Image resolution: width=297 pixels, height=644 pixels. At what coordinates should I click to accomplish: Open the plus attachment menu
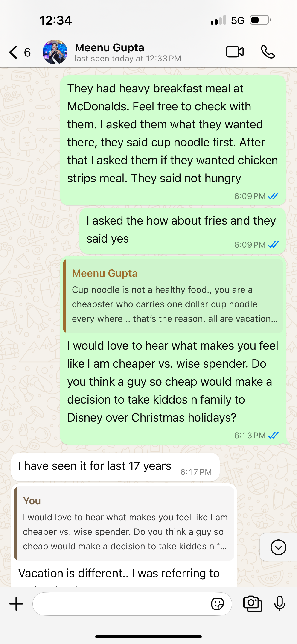[x=16, y=604]
